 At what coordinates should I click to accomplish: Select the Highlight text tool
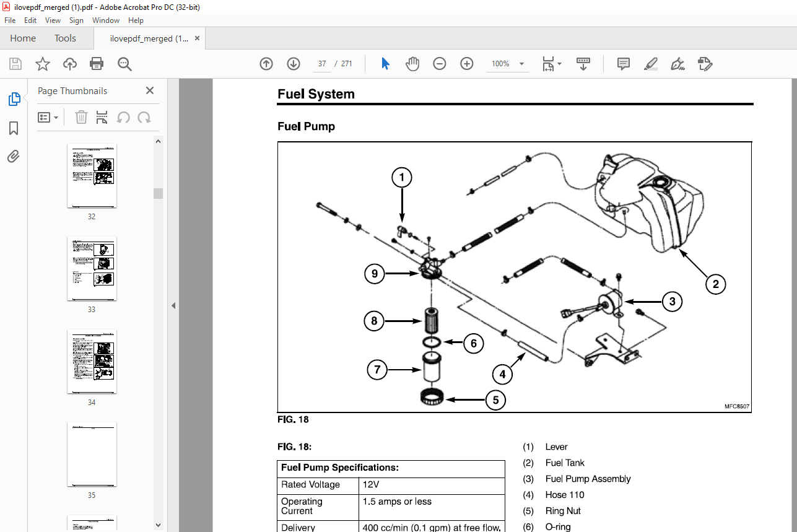pos(650,64)
